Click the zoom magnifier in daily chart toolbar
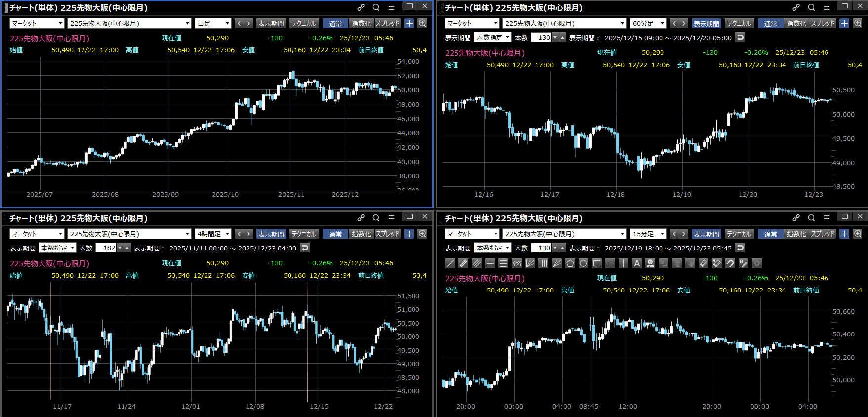 point(422,23)
